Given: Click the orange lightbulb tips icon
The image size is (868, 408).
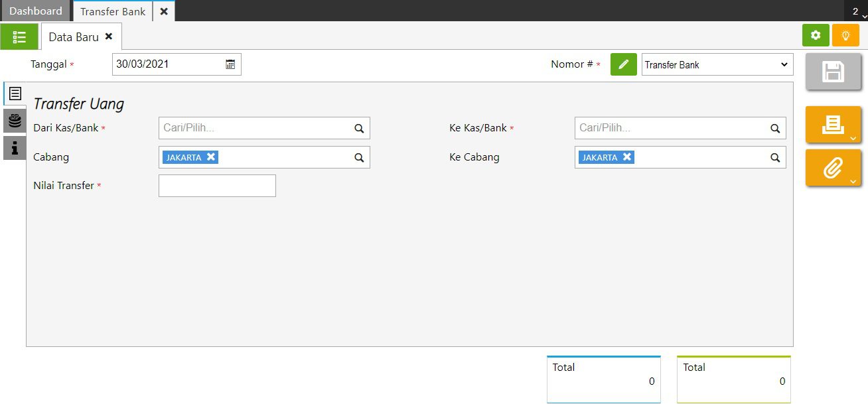Looking at the screenshot, I should pos(845,36).
